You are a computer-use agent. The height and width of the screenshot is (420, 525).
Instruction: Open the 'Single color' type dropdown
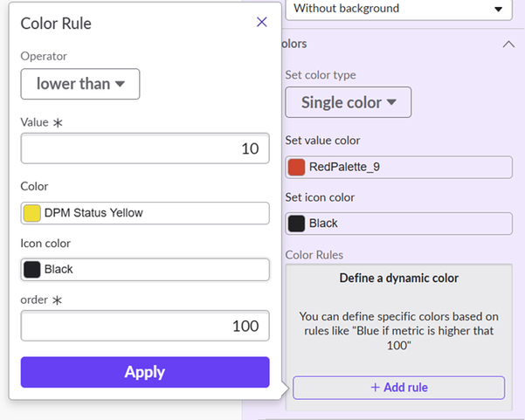coord(348,102)
